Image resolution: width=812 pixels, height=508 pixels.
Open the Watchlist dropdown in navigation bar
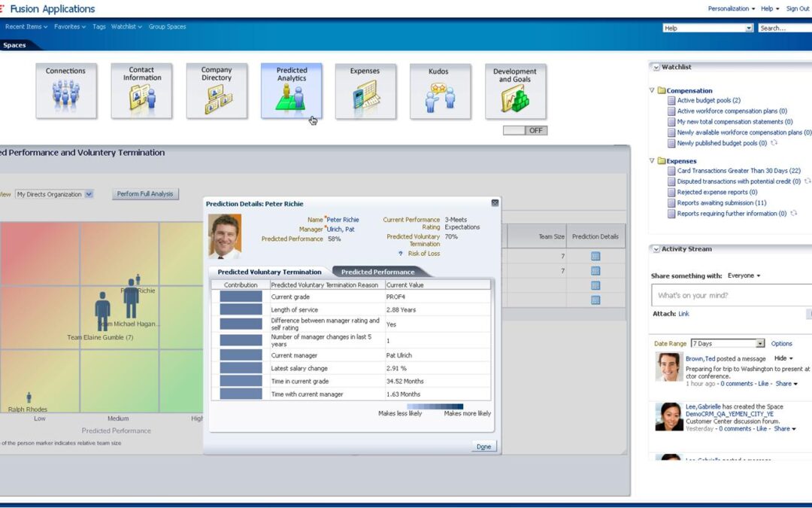(x=126, y=26)
